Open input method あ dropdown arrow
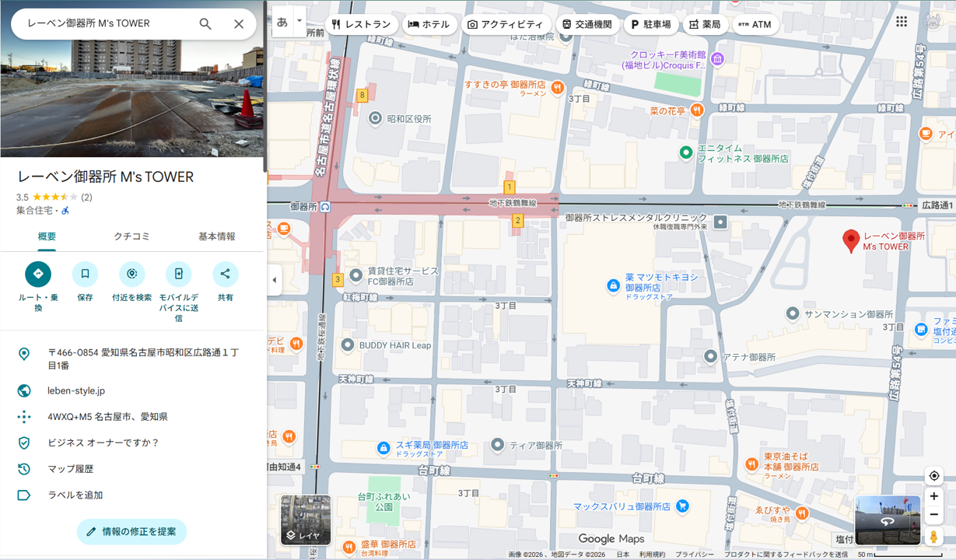Image resolution: width=956 pixels, height=560 pixels. 299,22
